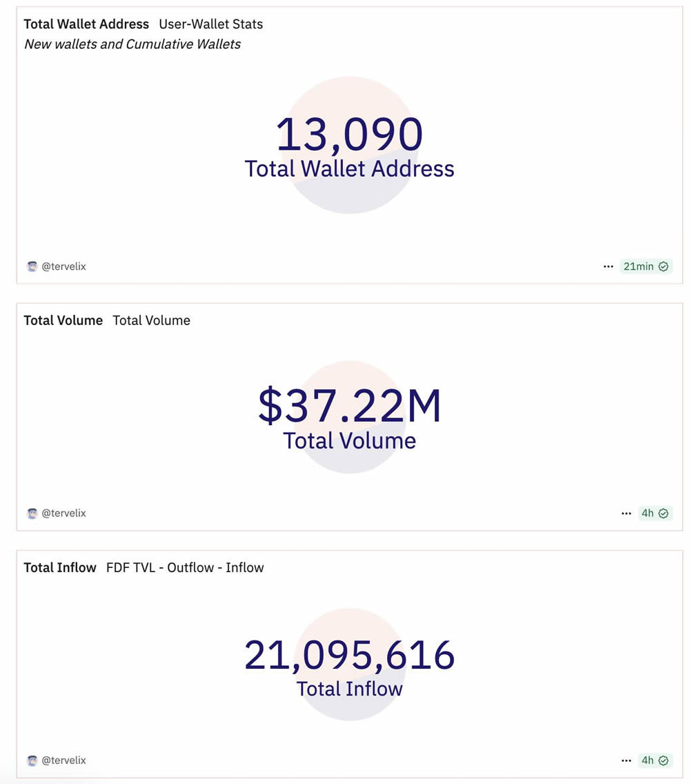The image size is (690, 784).
Task: Open @tervelix profile in Total Wallet Address card
Action: click(x=63, y=266)
